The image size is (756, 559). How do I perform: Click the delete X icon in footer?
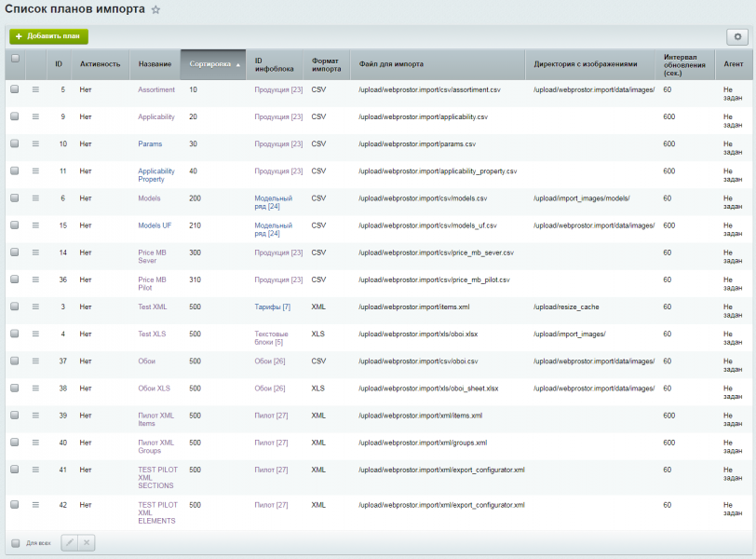86,542
